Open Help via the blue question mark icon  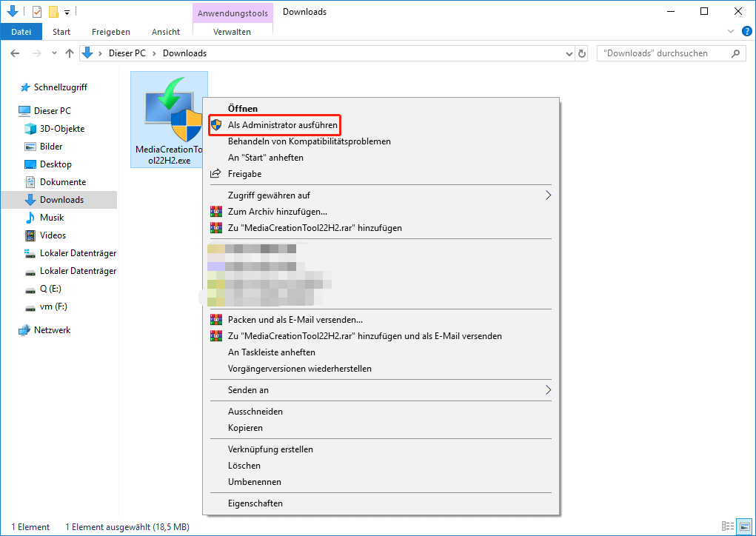[x=746, y=31]
